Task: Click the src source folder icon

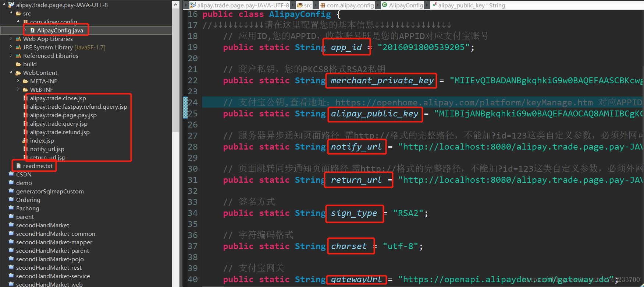Action: (18, 13)
